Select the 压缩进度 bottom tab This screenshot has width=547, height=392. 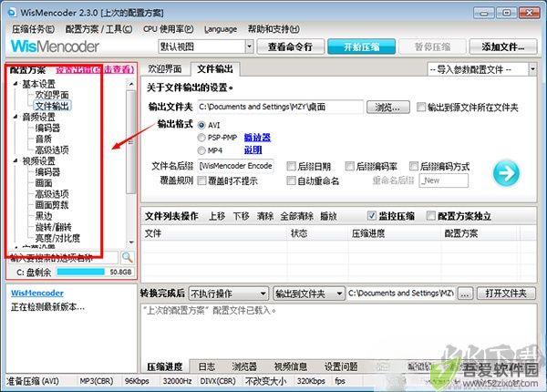coord(165,366)
